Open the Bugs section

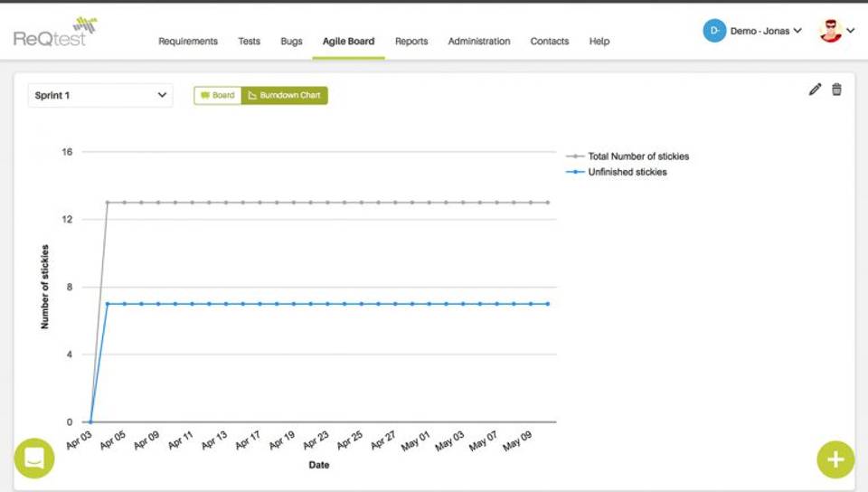[291, 41]
